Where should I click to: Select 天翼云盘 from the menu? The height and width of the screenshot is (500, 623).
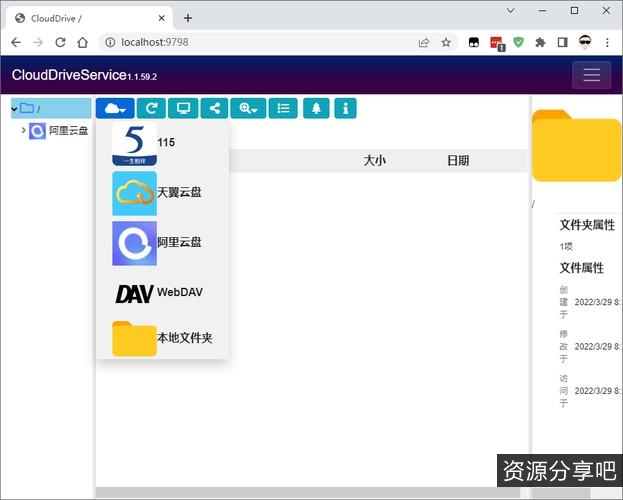(162, 193)
